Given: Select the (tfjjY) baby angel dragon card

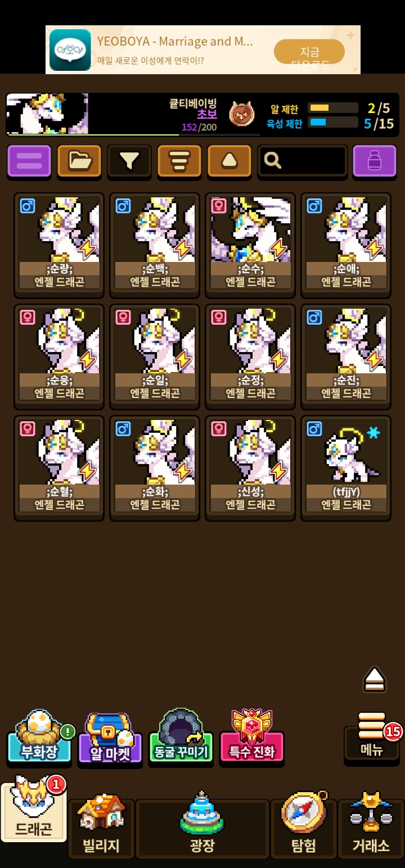Looking at the screenshot, I should click(x=346, y=468).
